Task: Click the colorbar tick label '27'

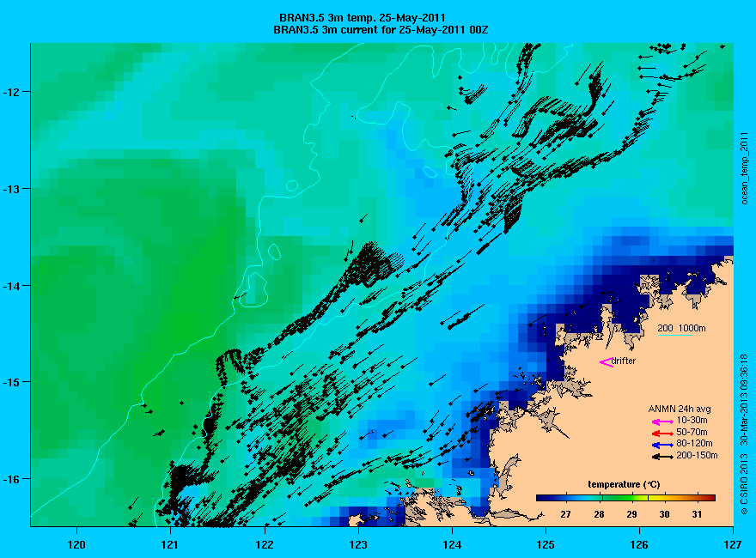Action: click(x=565, y=514)
